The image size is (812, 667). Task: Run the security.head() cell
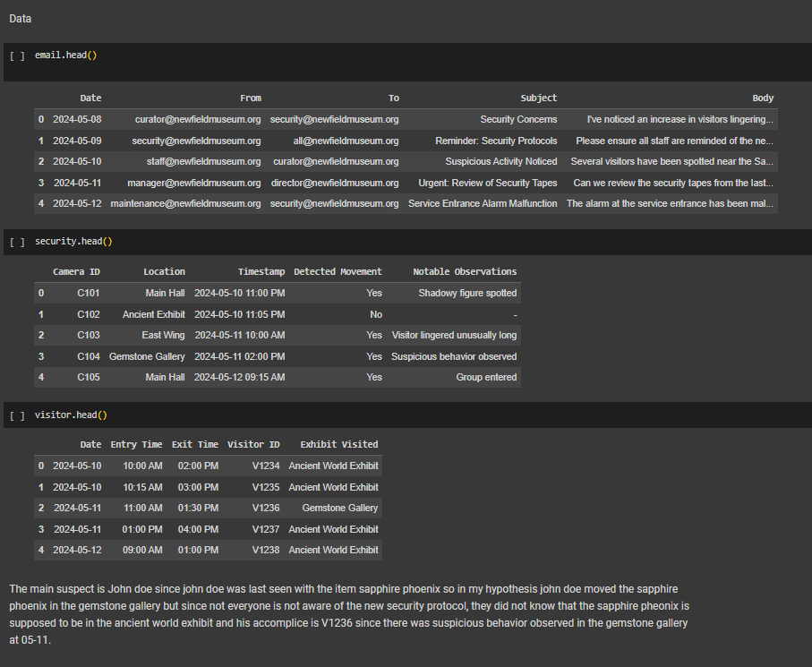[x=17, y=242]
